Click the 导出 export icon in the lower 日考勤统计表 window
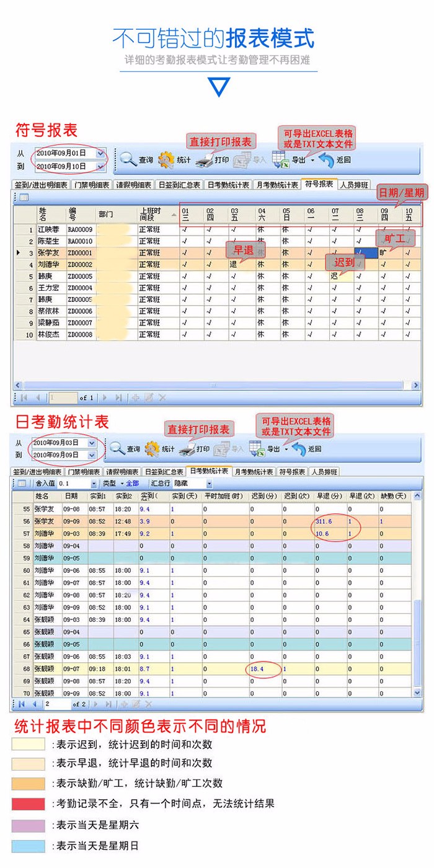The width and height of the screenshot is (434, 868). click(257, 448)
